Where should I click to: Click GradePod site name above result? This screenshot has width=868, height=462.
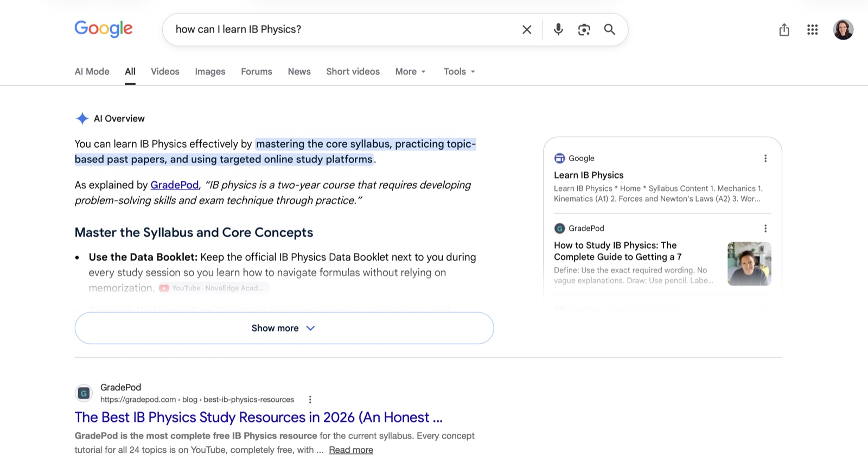point(120,388)
